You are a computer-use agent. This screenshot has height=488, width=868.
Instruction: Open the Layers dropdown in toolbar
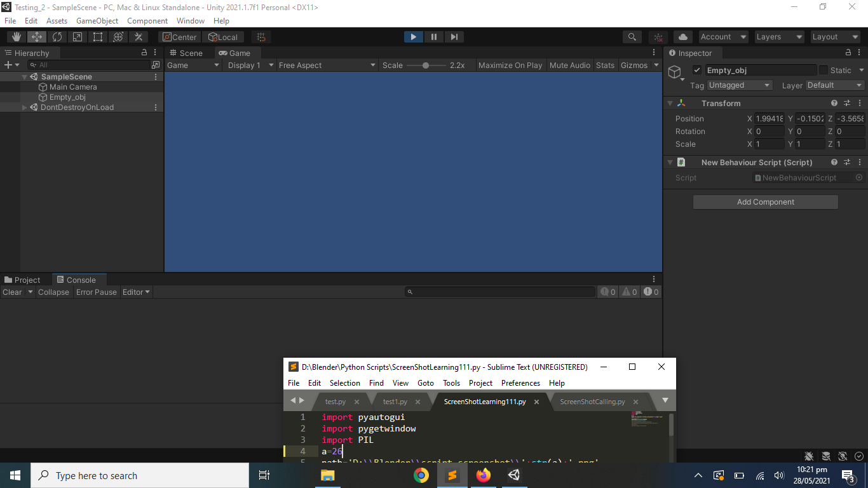(x=779, y=37)
